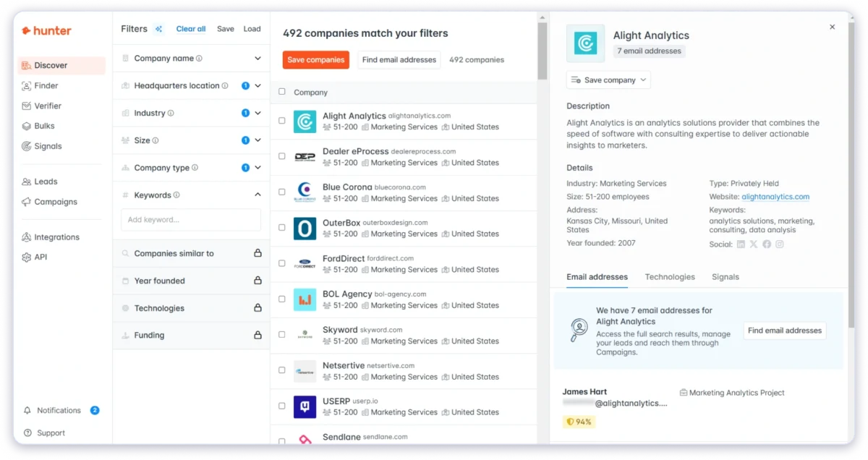Open the Save company dropdown
Screen dimensions: 868x460
click(x=608, y=80)
